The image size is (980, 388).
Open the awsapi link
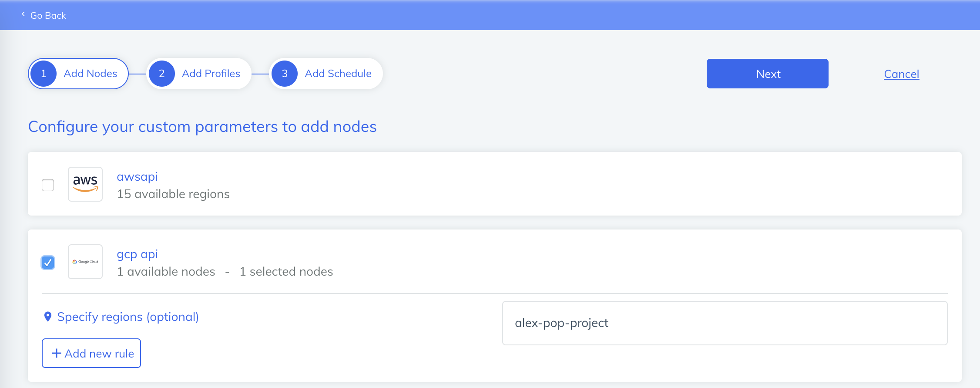point(137,176)
